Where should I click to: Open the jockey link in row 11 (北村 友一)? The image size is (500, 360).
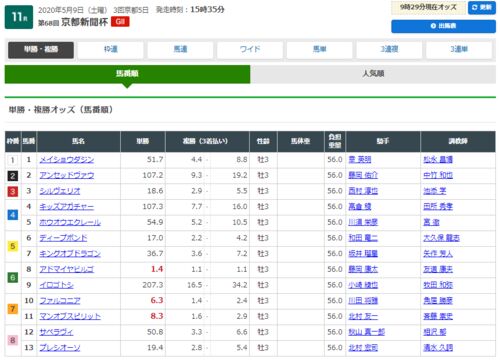[x=363, y=316]
